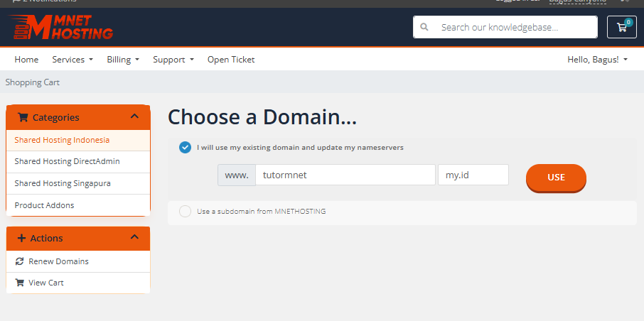Click the Actions plus icon
Screen dimensions: 644x321
pyautogui.click(x=21, y=239)
